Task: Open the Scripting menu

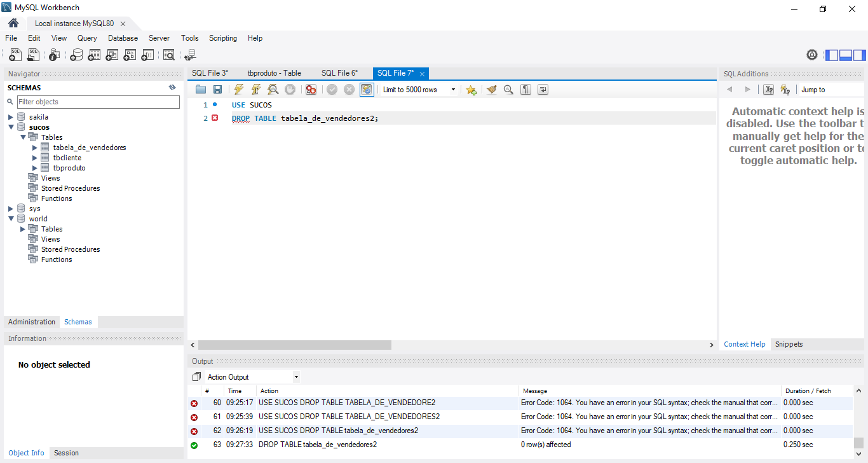Action: click(222, 38)
